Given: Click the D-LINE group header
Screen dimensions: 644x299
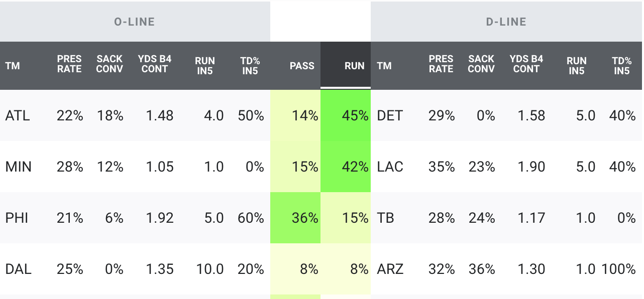Looking at the screenshot, I should pos(506,22).
